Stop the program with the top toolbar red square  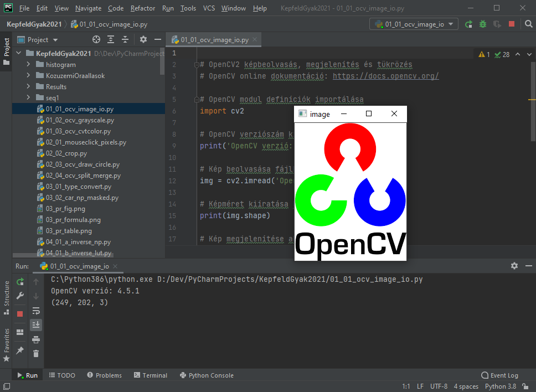[512, 24]
